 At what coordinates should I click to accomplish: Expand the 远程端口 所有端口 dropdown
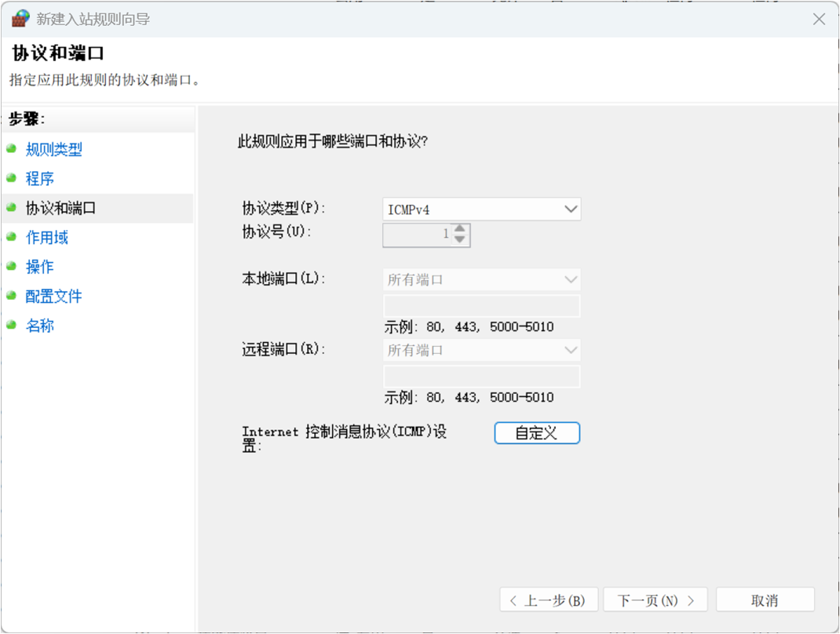(x=481, y=351)
